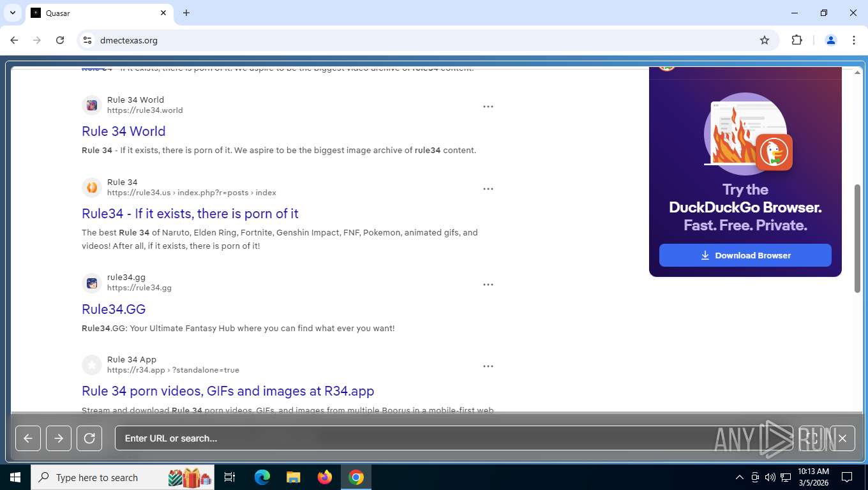Click the Download Browser button
Viewport: 868px width, 490px height.
745,255
